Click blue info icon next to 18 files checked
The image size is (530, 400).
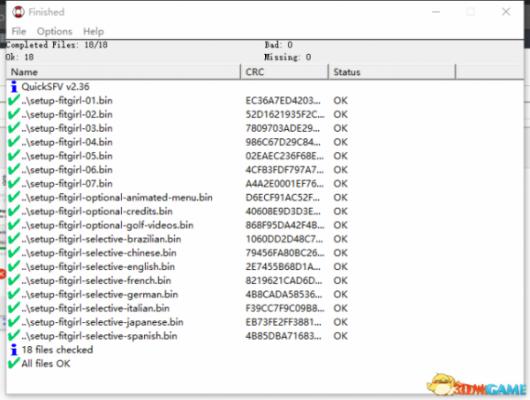point(14,350)
